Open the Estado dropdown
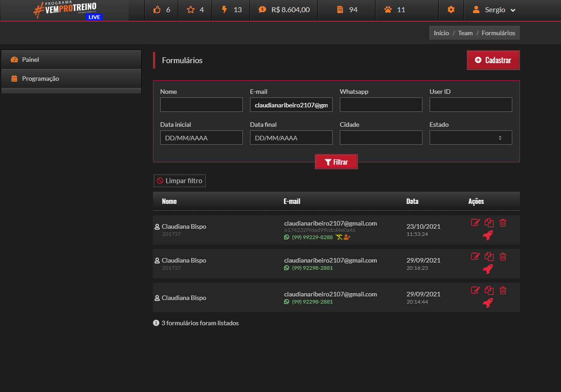Viewport: 561px width, 392px height. coord(471,138)
